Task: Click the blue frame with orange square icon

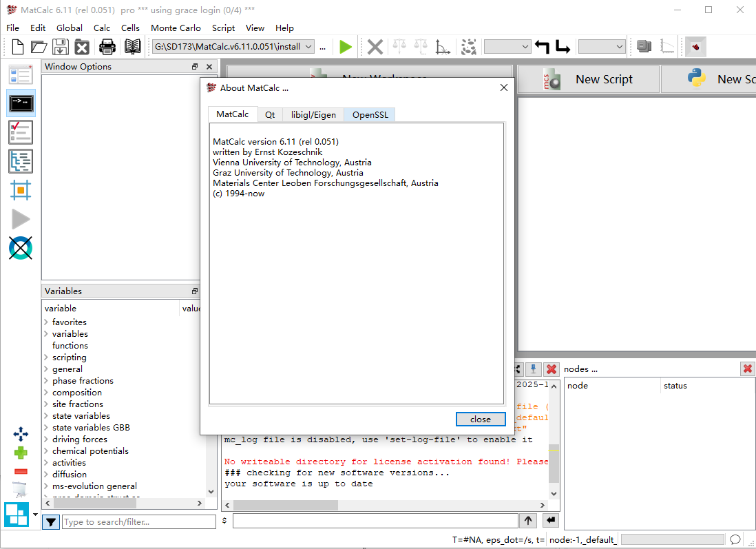Action: point(21,190)
